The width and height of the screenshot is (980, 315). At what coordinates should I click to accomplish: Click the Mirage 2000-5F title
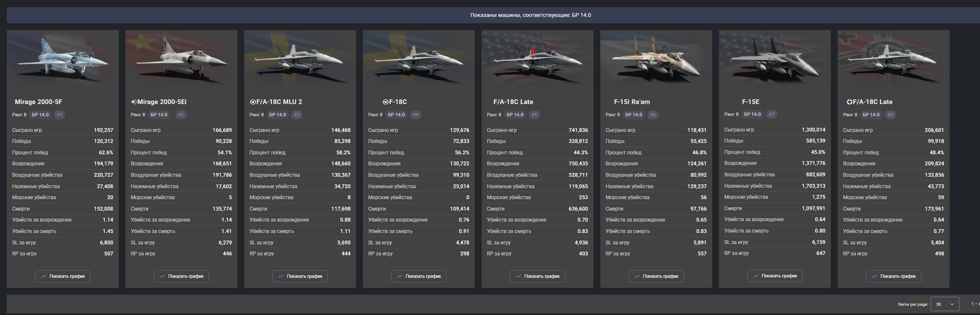(38, 102)
